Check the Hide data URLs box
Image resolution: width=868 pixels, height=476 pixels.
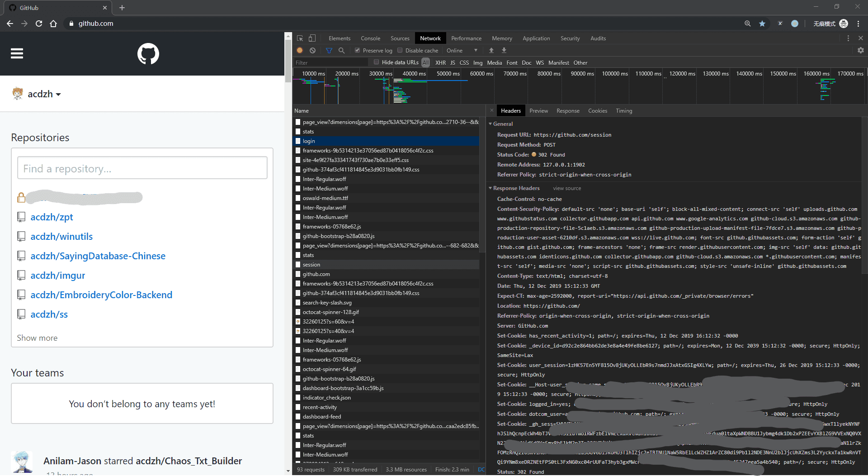tap(376, 62)
